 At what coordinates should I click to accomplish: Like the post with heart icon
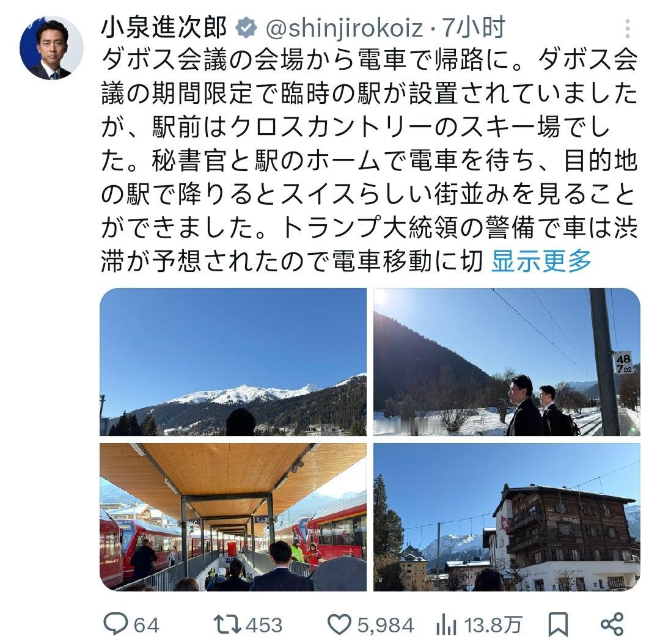coord(339,624)
